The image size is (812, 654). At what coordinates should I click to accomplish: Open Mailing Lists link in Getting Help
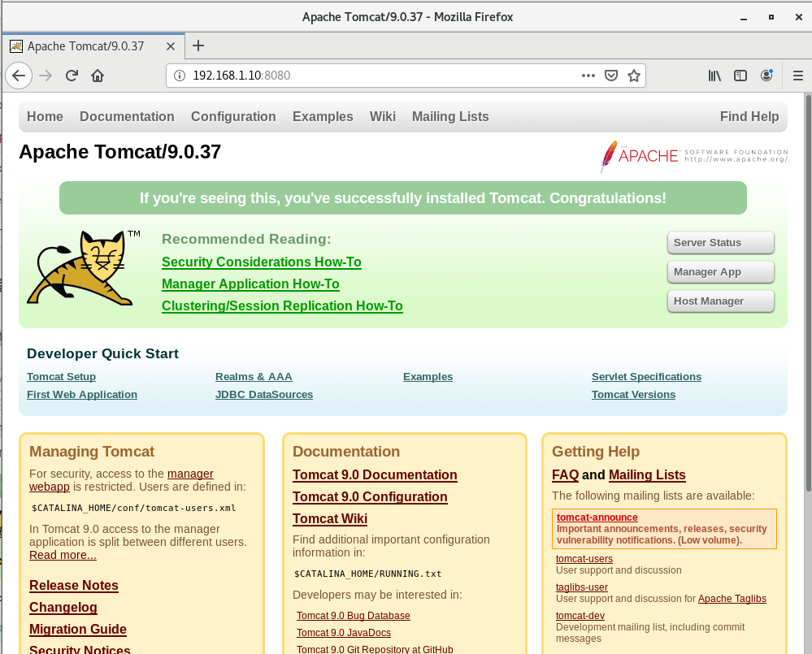[647, 475]
